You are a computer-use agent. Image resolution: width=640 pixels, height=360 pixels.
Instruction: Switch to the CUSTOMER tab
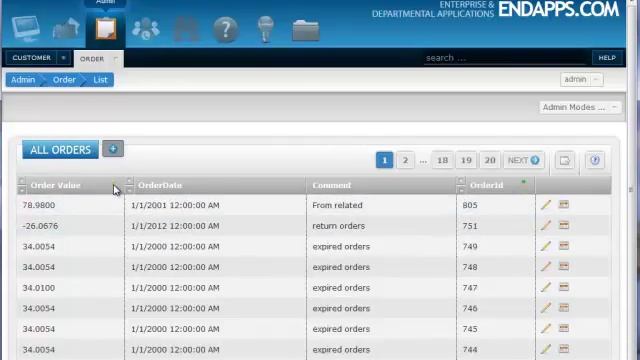pyautogui.click(x=31, y=58)
